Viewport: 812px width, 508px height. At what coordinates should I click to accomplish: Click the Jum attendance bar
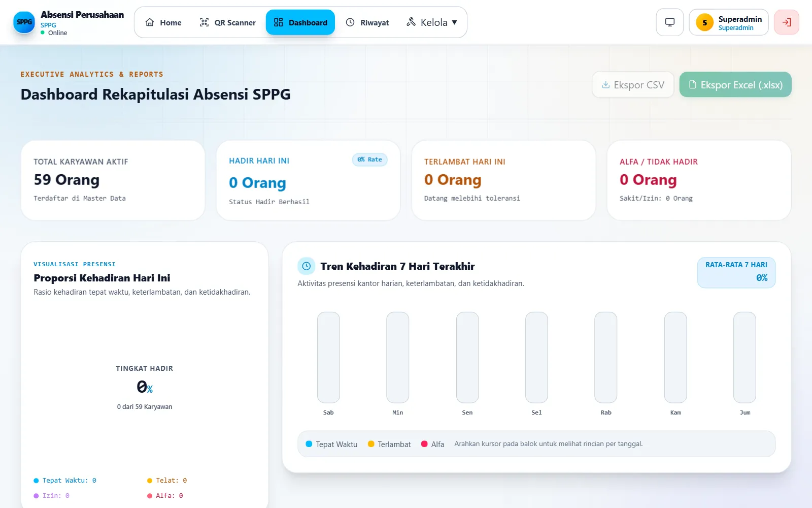click(745, 357)
